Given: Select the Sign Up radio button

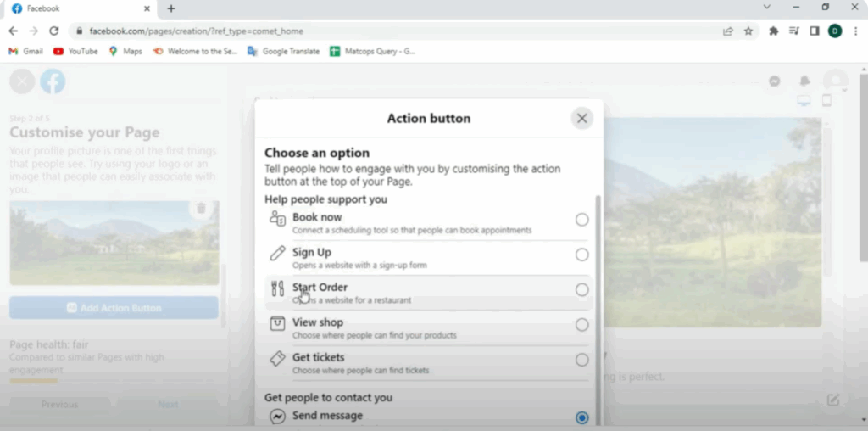Looking at the screenshot, I should (x=581, y=255).
